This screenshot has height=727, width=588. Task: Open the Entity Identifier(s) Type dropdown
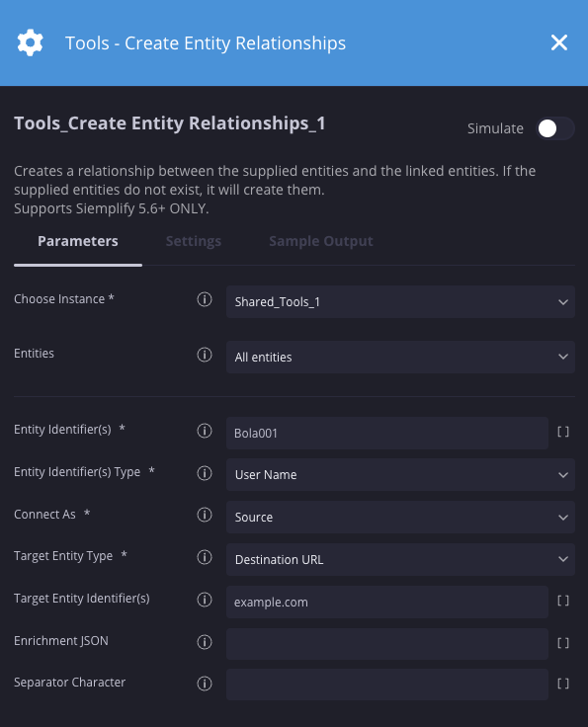[400, 475]
